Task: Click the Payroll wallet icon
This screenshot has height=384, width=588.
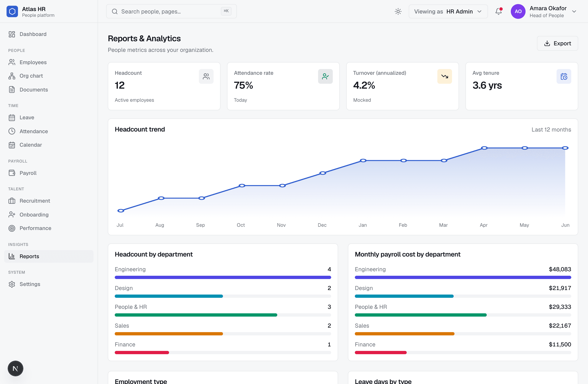Action: (x=12, y=173)
